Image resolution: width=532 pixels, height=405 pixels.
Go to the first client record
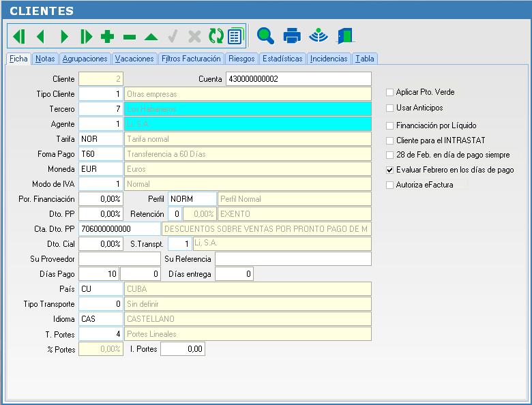point(19,36)
